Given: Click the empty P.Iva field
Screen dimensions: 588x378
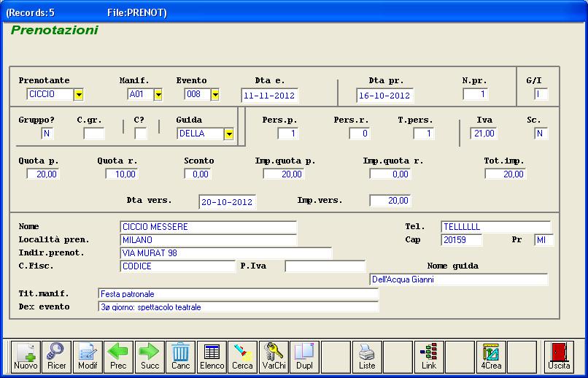Looking at the screenshot, I should 325,266.
